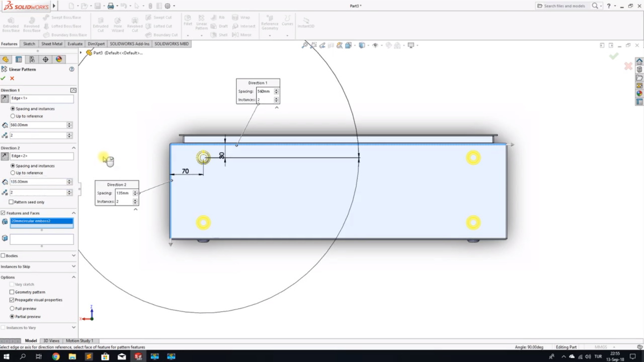
Task: Switch to the Sheet Metal tab
Action: [x=52, y=44]
